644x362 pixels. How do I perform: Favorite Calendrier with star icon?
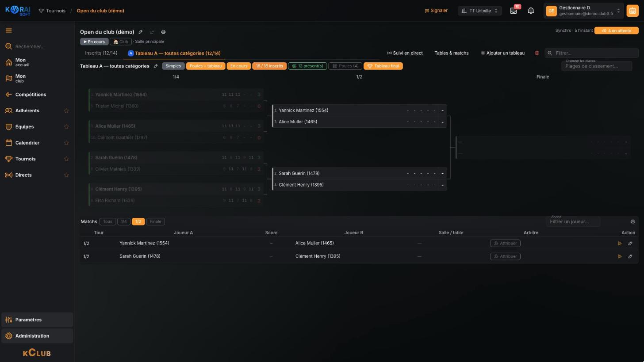(66, 143)
